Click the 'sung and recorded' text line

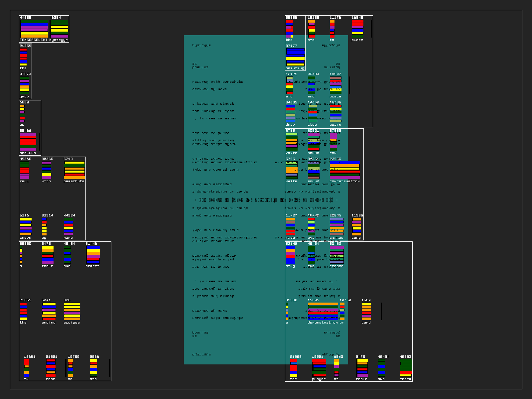pos(212,184)
